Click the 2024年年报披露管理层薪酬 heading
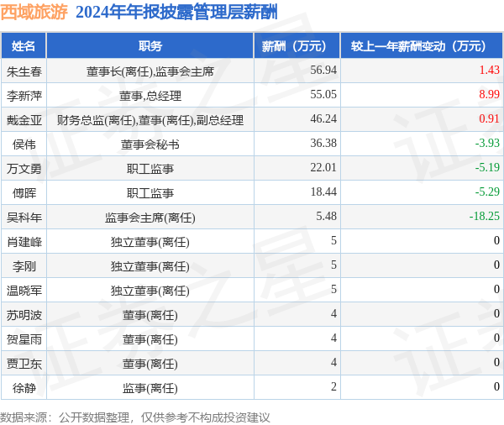The image size is (504, 425). (x=176, y=13)
